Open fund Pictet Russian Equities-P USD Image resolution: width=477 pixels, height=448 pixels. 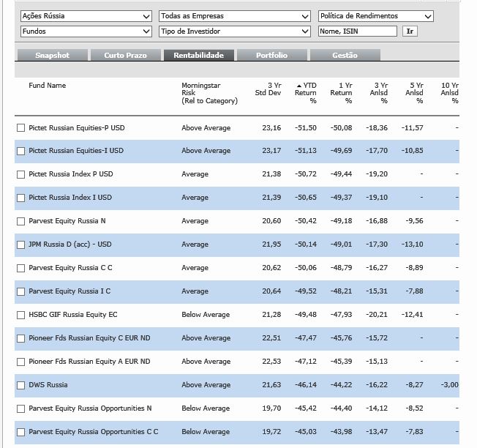coord(77,128)
